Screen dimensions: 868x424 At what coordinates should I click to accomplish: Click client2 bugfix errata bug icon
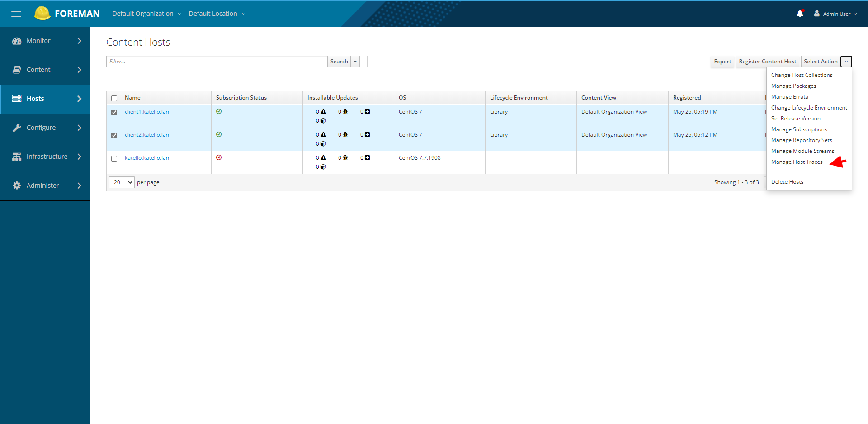click(x=345, y=134)
